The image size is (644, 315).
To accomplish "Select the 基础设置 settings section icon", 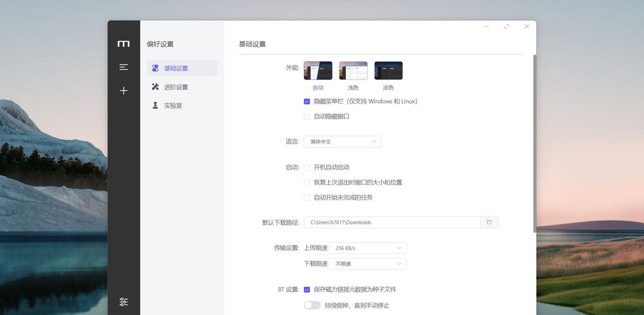I will click(x=155, y=68).
